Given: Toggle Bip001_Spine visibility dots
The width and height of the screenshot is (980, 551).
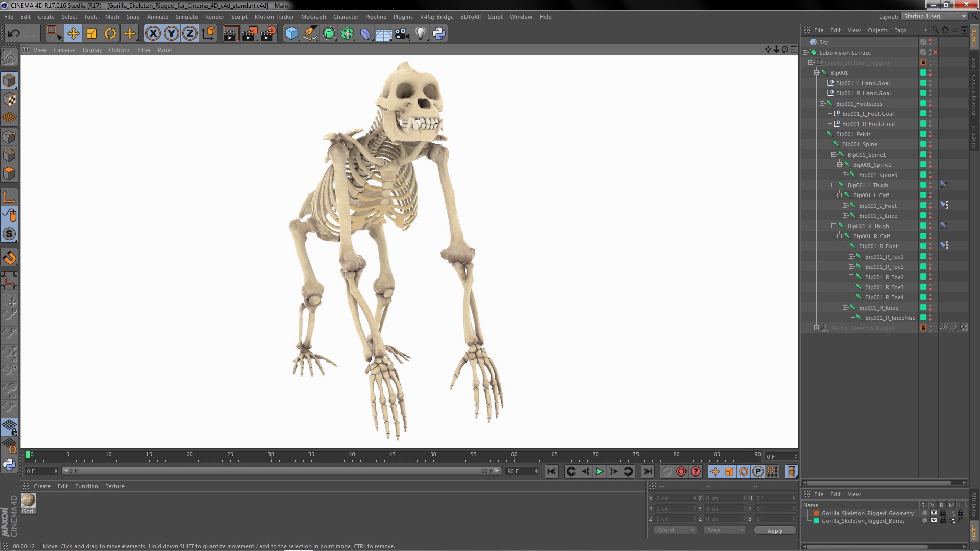Looking at the screenshot, I should 930,144.
